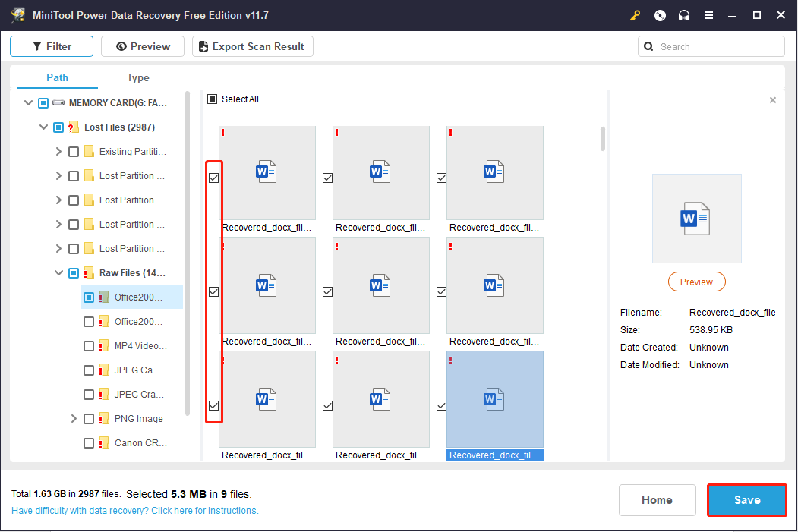Select the Path tab
The height and width of the screenshot is (532, 798).
[x=57, y=77]
